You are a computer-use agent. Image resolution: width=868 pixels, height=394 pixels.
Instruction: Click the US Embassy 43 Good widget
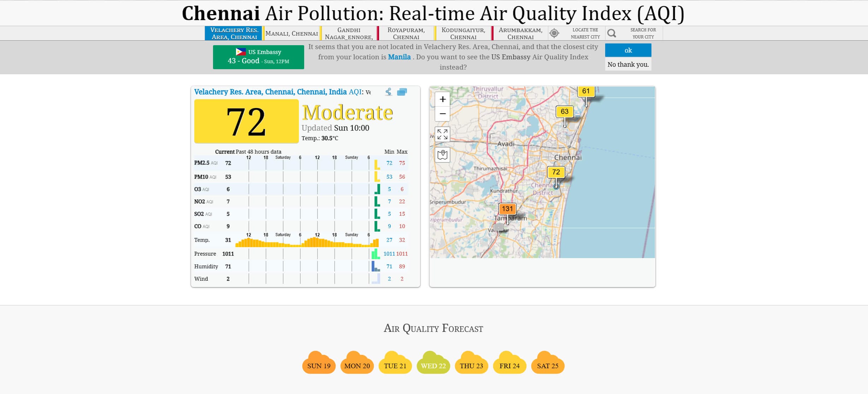click(x=259, y=56)
